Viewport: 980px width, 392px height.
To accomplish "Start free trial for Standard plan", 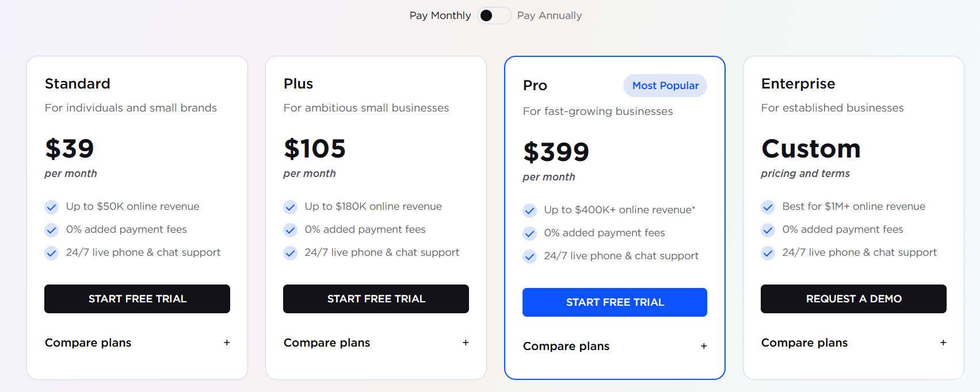I will tap(137, 299).
